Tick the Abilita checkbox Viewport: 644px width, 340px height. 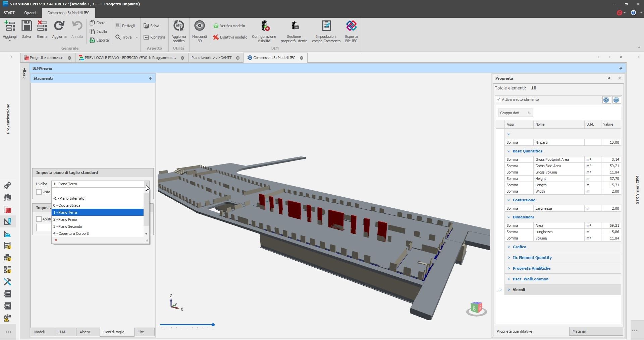pos(39,219)
